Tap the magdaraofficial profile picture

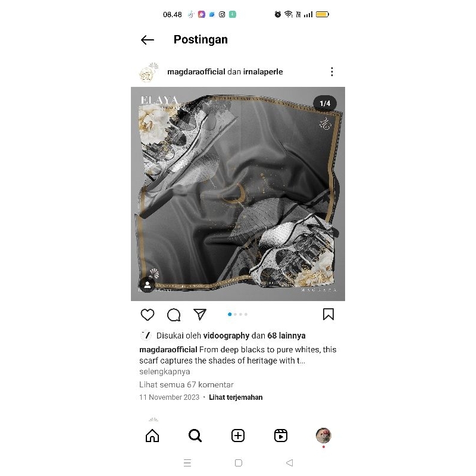click(x=149, y=72)
